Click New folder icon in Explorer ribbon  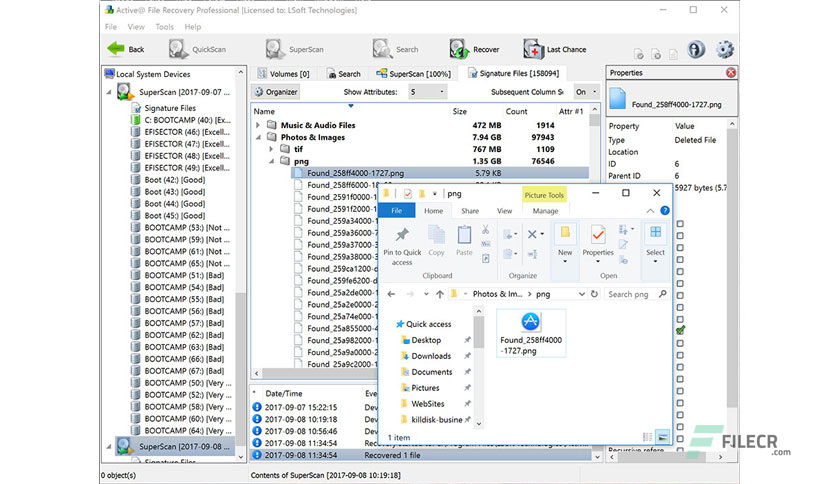[x=565, y=243]
